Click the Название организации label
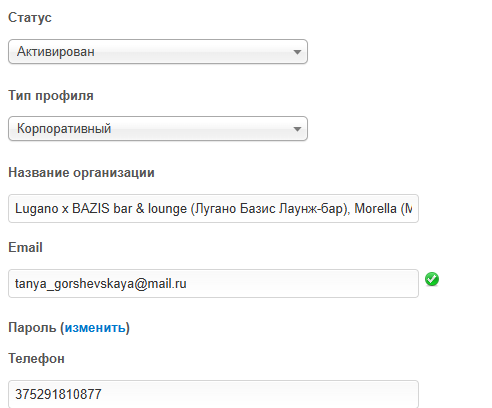This screenshot has height=408, width=492. [x=81, y=173]
